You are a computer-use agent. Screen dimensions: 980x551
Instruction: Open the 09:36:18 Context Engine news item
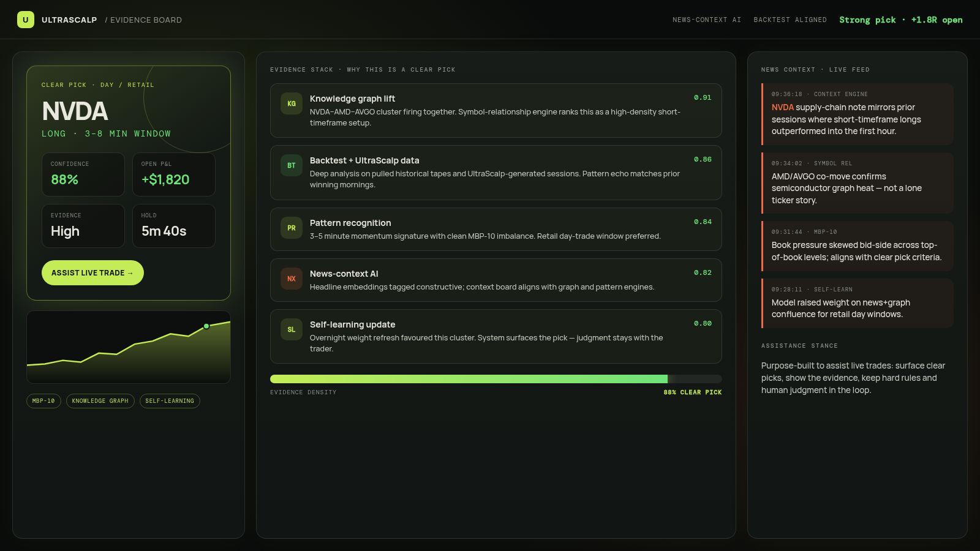[858, 114]
